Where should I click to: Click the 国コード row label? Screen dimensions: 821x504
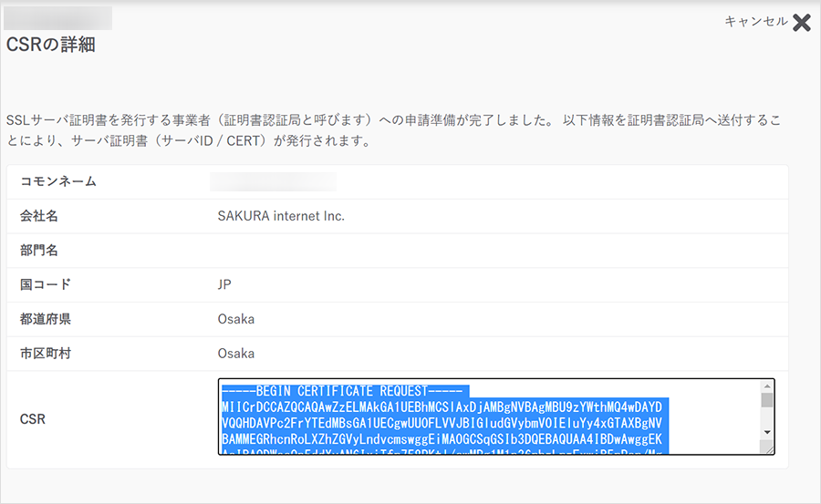pyautogui.click(x=46, y=284)
